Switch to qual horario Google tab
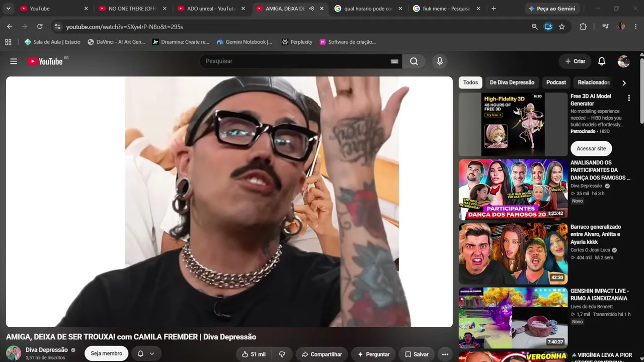The width and height of the screenshot is (644, 362). pyautogui.click(x=368, y=9)
